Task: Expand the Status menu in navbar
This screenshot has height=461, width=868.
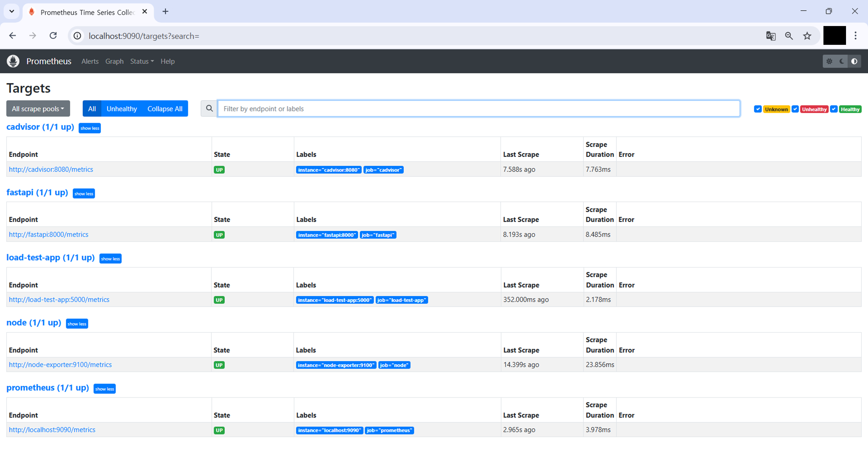Action: [142, 61]
